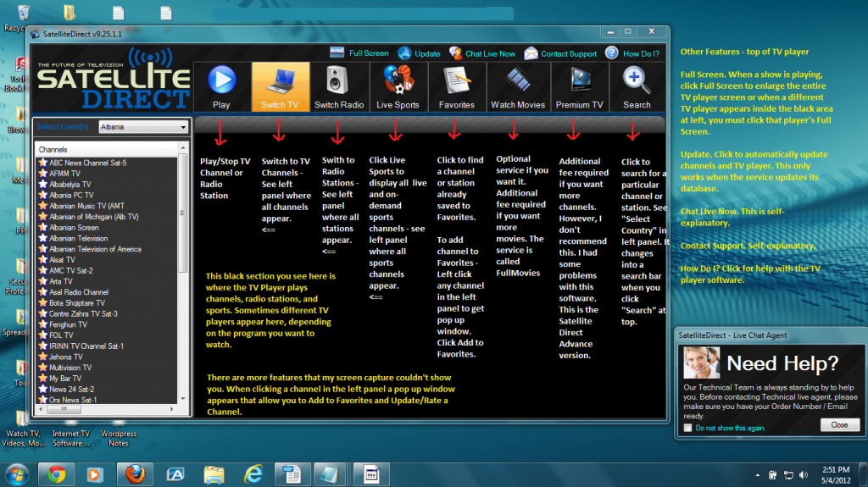Image resolution: width=868 pixels, height=487 pixels.
Task: Select Albanian of Michigan channel
Action: (x=93, y=216)
